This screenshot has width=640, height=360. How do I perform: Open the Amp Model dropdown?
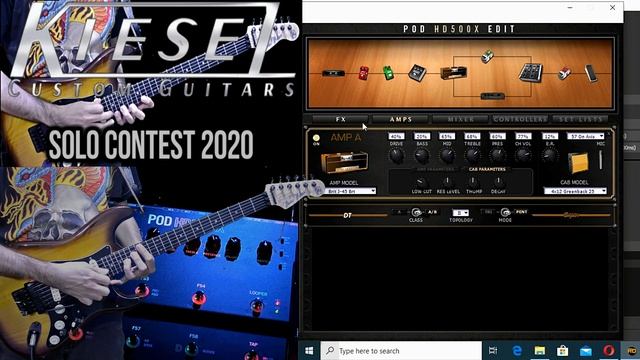351,191
